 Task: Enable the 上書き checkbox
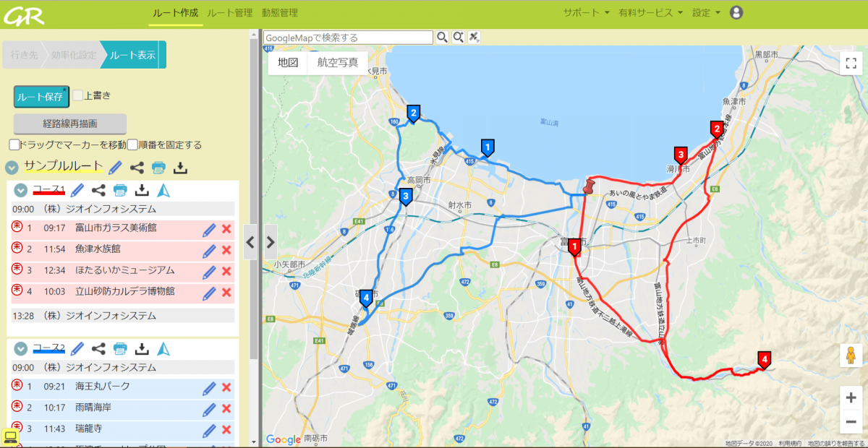(78, 95)
